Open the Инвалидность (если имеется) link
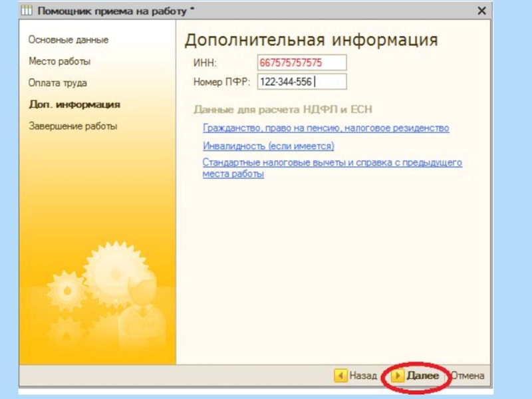This screenshot has height=399, width=532. pyautogui.click(x=268, y=146)
